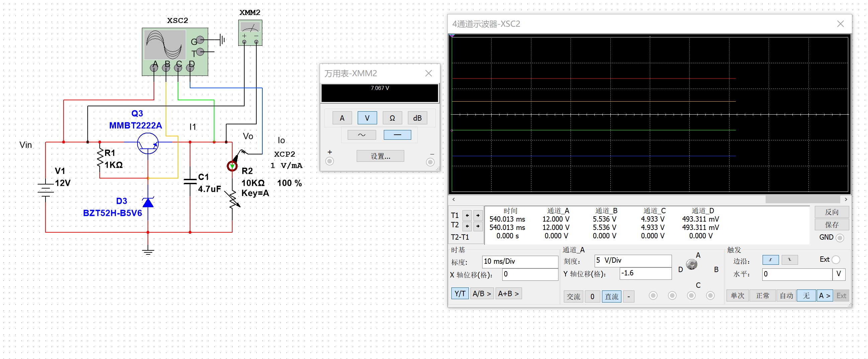
Task: Move cursor T2 right with arrow
Action: coord(478,226)
